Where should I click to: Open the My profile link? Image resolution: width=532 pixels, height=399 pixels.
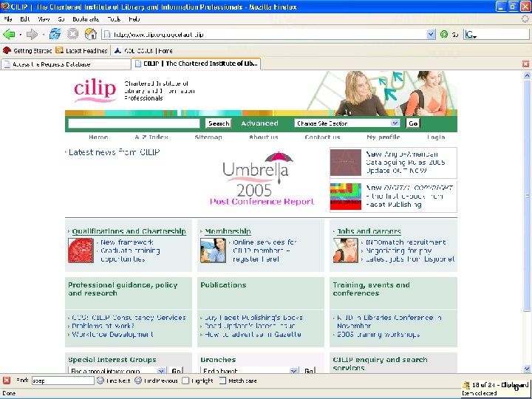click(x=383, y=137)
